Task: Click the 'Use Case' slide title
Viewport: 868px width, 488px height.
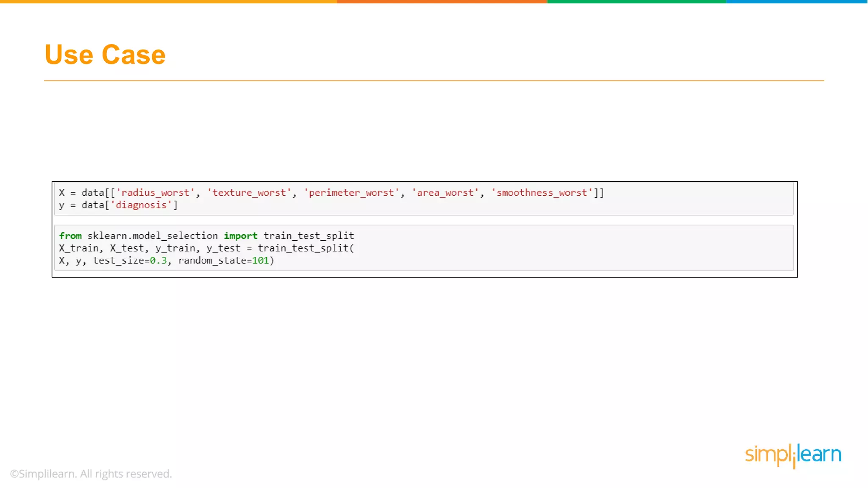Action: point(105,55)
